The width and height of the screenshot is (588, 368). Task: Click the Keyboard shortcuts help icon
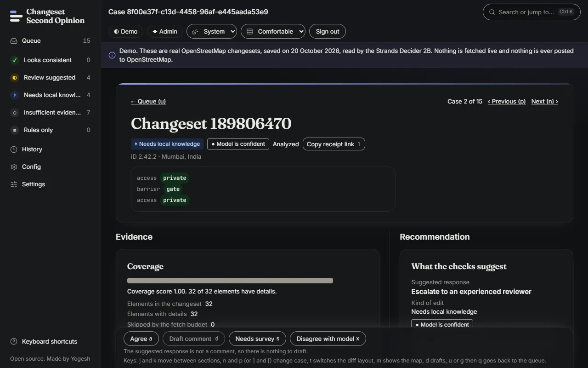pos(14,341)
